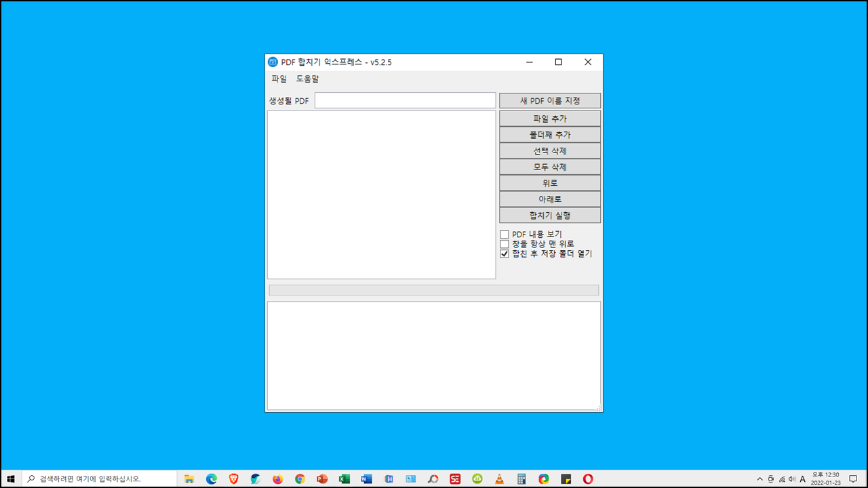Launch VLC media player from the taskbar
The height and width of the screenshot is (488, 868).
(500, 479)
